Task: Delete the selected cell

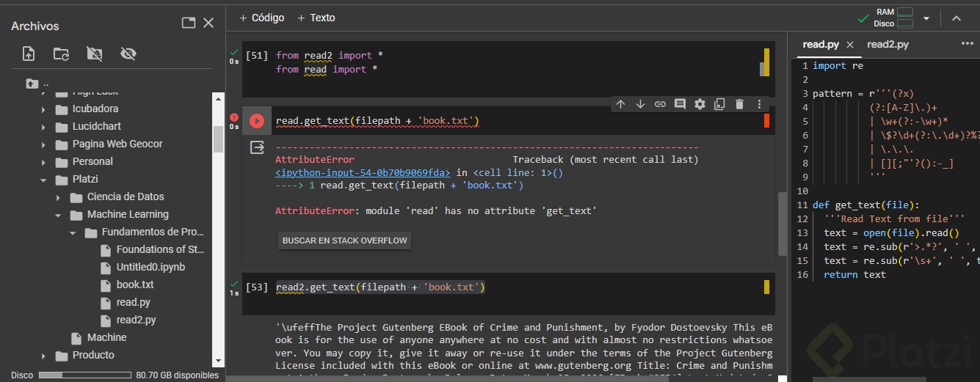Action: tap(739, 104)
